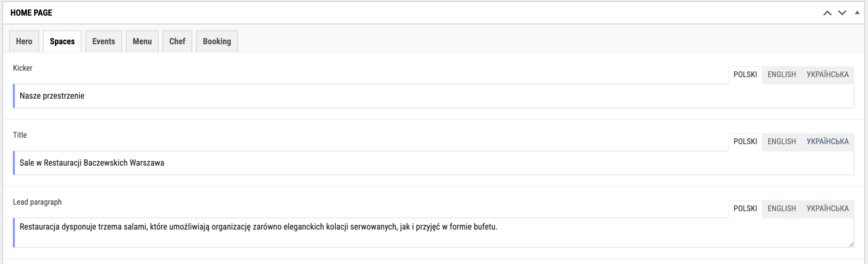Image resolution: width=868 pixels, height=264 pixels.
Task: Click the Lead paragraph textarea resize handle
Action: coord(851,244)
